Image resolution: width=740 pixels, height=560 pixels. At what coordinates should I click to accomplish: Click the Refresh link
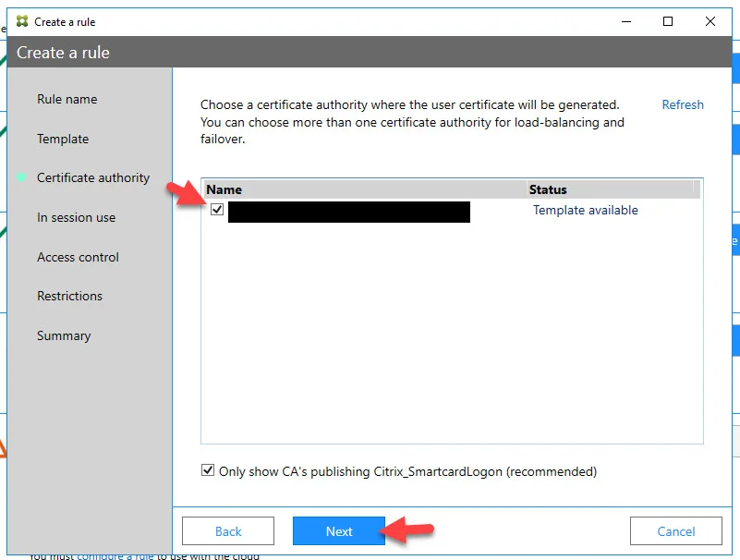pyautogui.click(x=683, y=104)
